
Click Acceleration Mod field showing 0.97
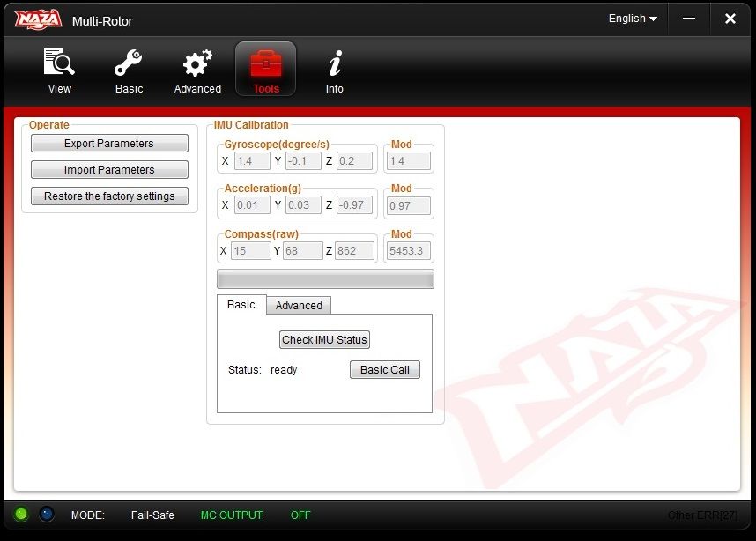pos(409,206)
